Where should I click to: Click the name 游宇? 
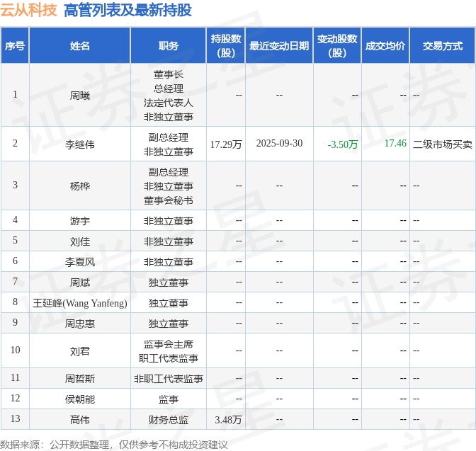click(x=80, y=221)
